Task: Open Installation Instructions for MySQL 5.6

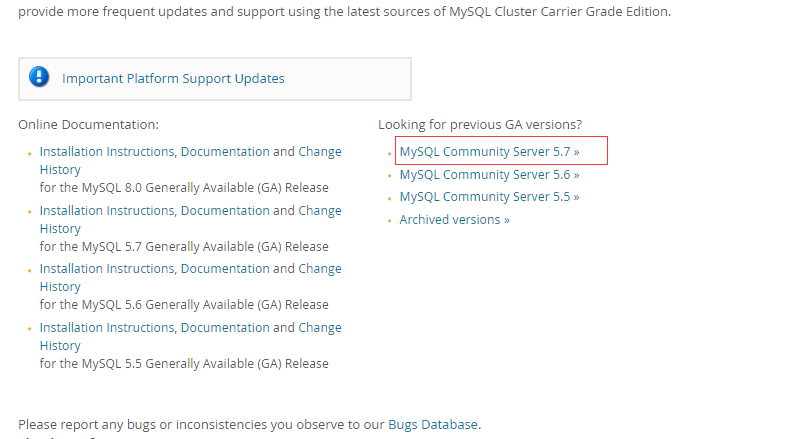Action: pyautogui.click(x=107, y=268)
